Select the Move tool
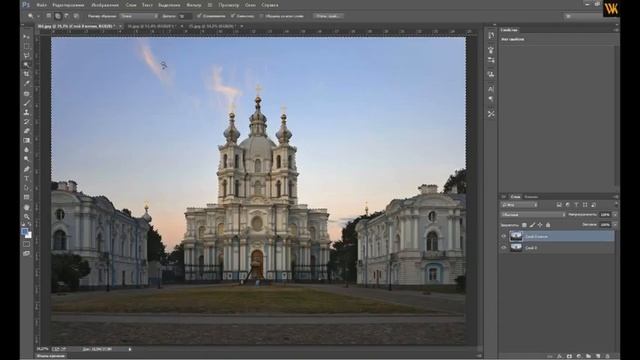The width and height of the screenshot is (640, 360). [x=27, y=37]
